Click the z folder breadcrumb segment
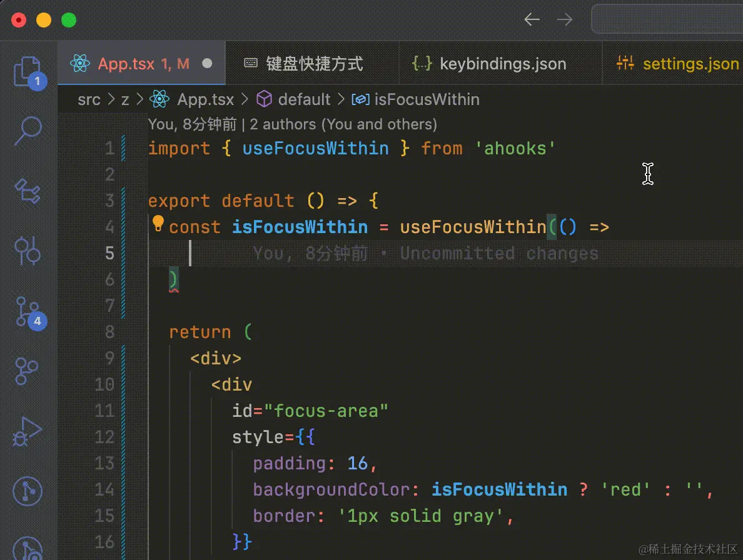The height and width of the screenshot is (560, 743). [x=125, y=100]
